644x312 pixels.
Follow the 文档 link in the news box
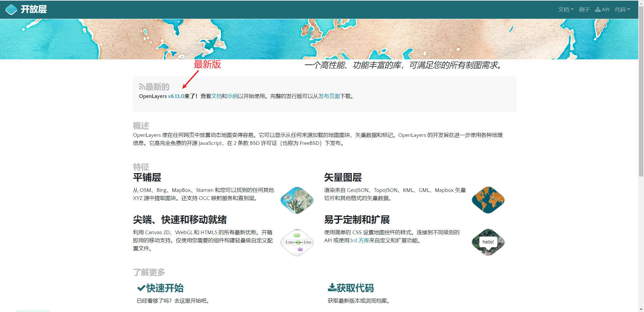[x=216, y=96]
